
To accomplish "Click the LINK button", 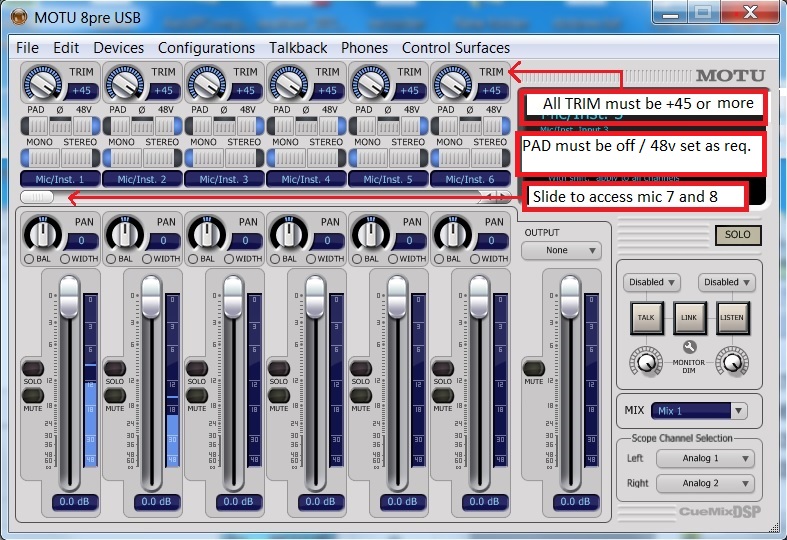I will tap(689, 318).
